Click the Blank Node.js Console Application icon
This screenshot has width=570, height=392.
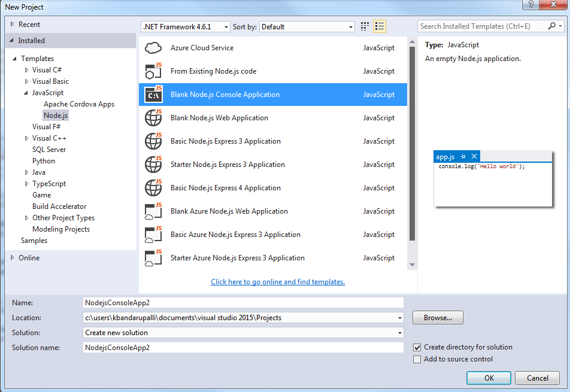153,95
